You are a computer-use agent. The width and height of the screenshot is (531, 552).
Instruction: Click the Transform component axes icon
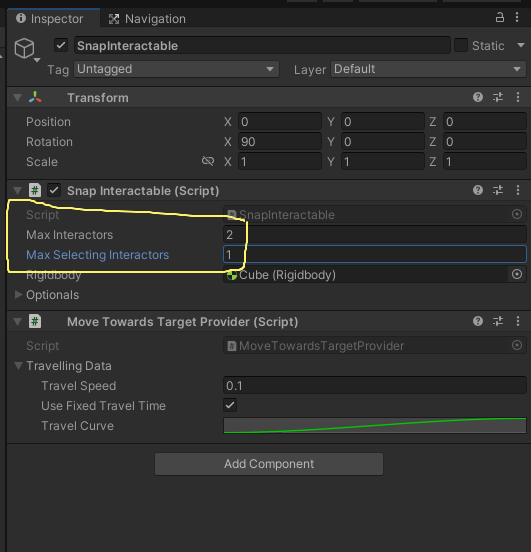click(35, 97)
